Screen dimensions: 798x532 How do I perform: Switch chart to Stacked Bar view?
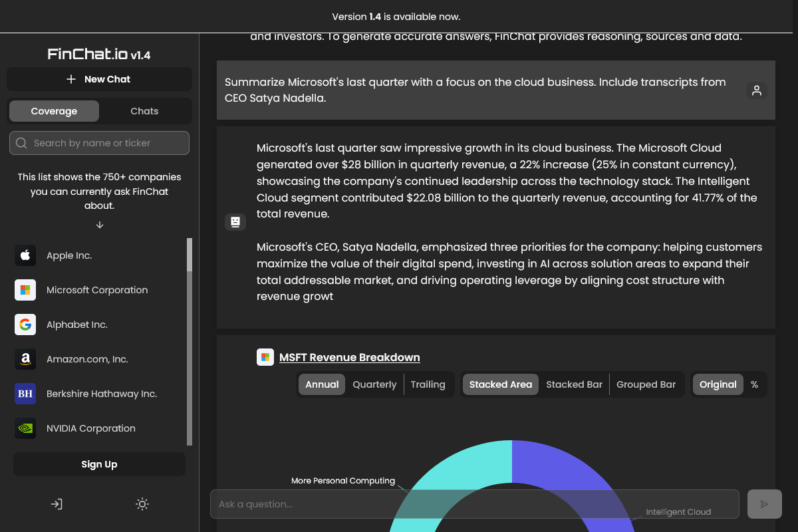[x=574, y=384]
